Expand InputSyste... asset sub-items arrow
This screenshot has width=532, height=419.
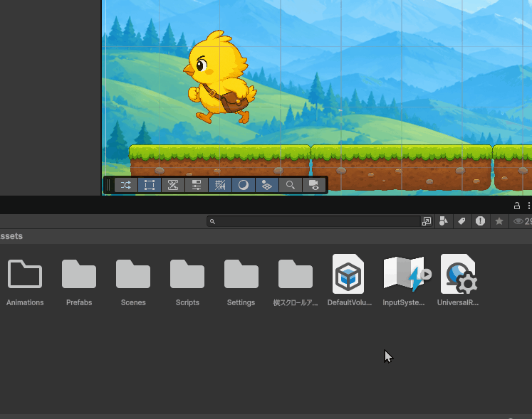426,274
